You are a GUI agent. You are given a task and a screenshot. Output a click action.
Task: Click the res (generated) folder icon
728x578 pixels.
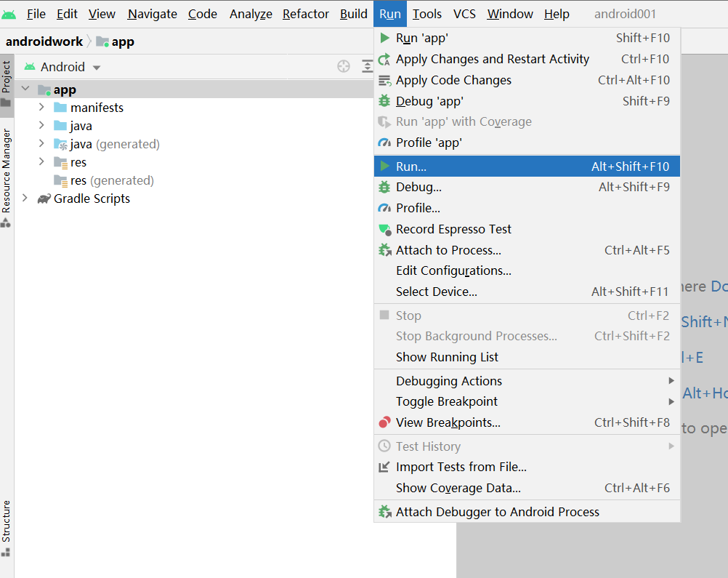[60, 180]
